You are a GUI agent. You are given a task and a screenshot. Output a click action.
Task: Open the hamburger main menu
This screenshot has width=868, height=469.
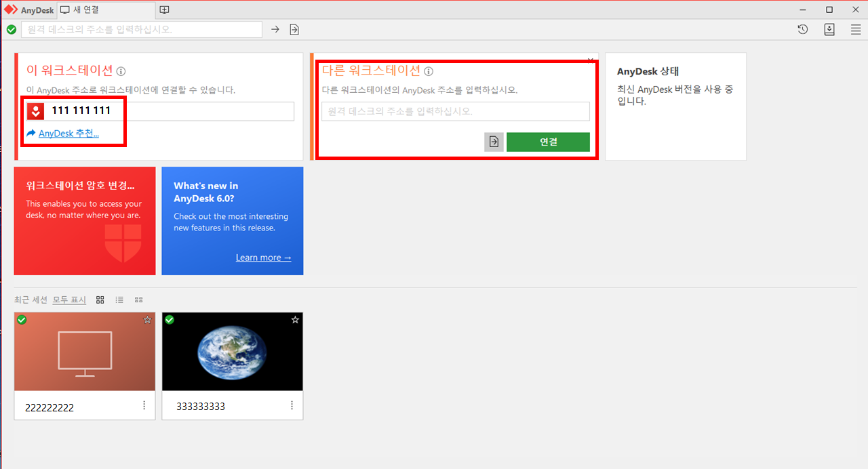click(856, 29)
